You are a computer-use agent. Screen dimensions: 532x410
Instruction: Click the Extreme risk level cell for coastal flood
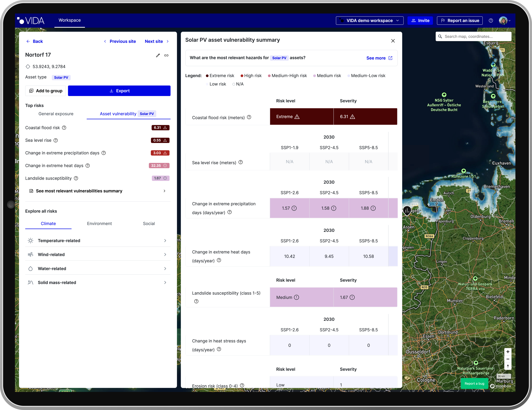(301, 117)
